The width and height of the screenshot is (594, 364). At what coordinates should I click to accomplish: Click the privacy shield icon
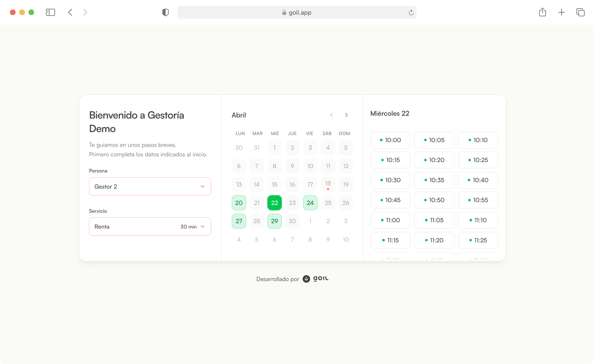coord(165,12)
